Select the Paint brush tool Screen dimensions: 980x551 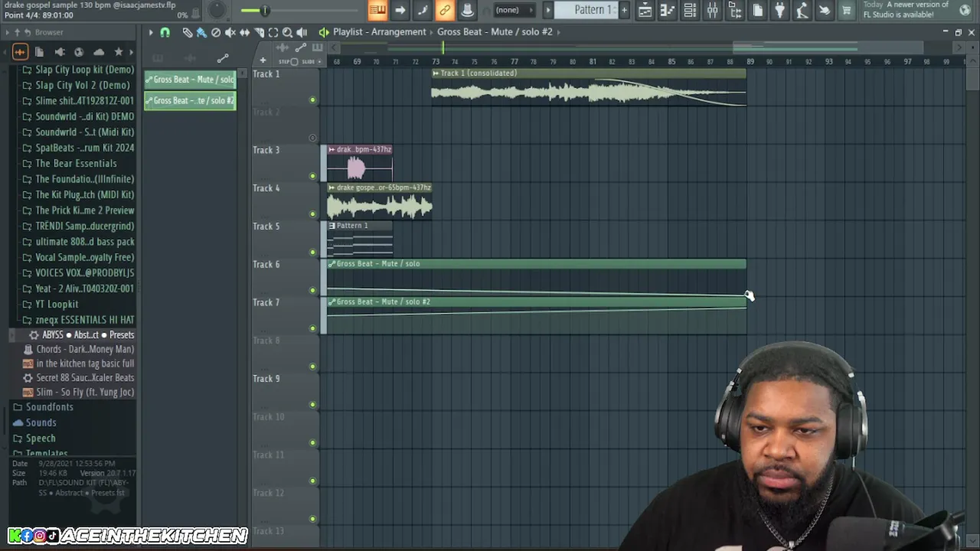[x=201, y=32]
